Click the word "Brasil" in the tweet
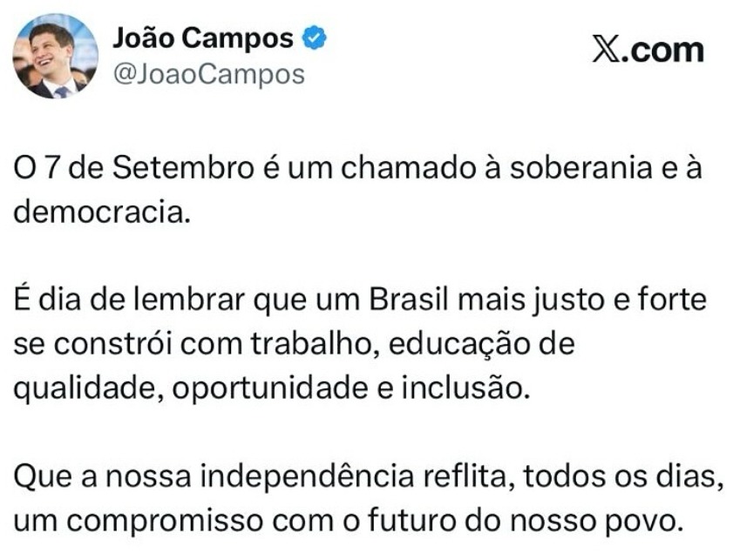The width and height of the screenshot is (740, 560). coord(409,301)
